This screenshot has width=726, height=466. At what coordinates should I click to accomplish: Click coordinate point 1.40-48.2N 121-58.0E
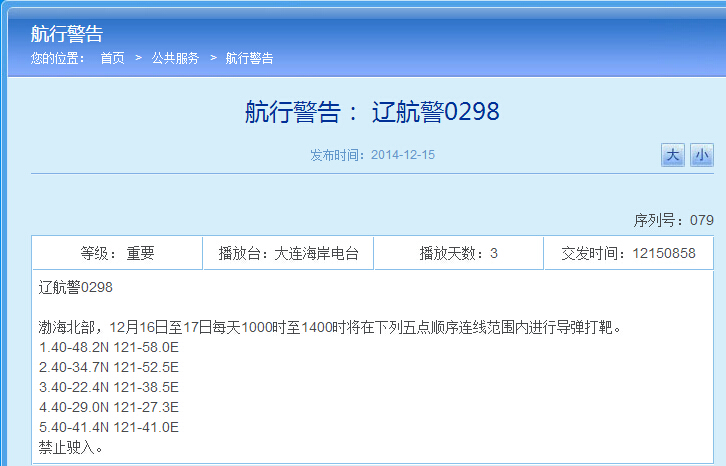108,347
